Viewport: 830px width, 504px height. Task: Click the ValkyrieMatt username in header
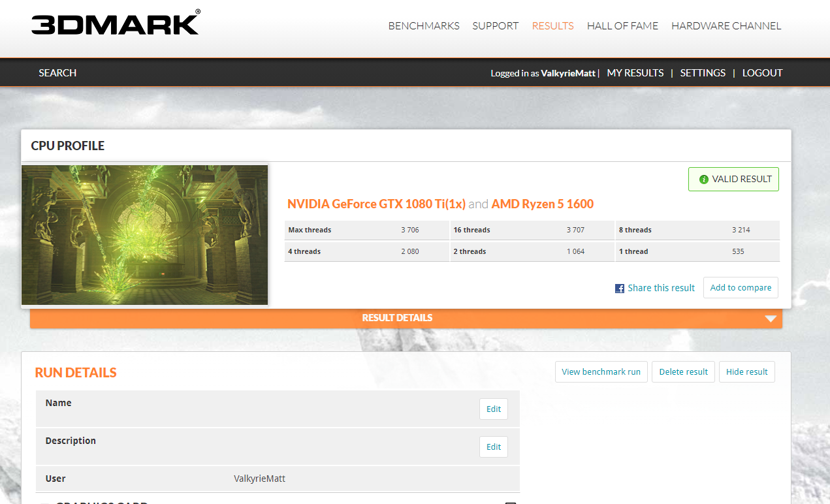tap(568, 73)
